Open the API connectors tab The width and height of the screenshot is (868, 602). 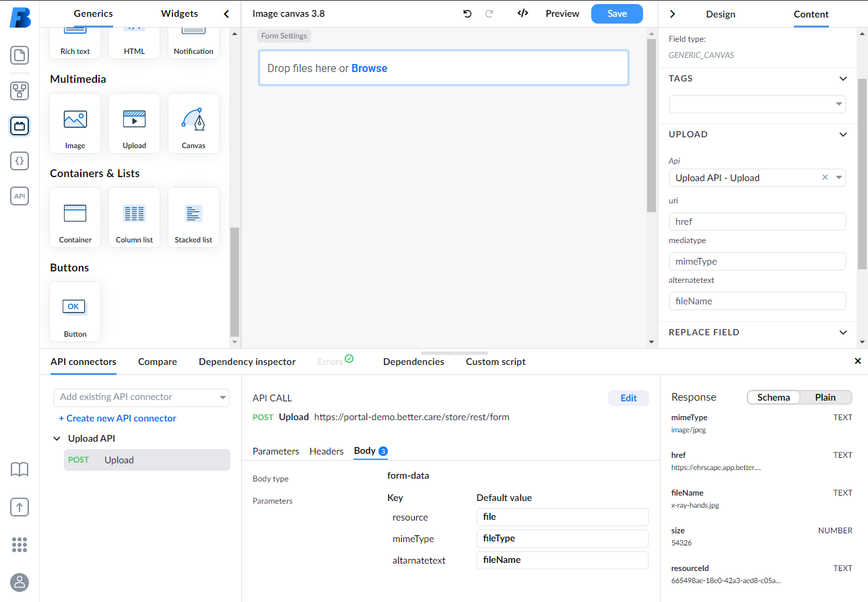tap(84, 362)
